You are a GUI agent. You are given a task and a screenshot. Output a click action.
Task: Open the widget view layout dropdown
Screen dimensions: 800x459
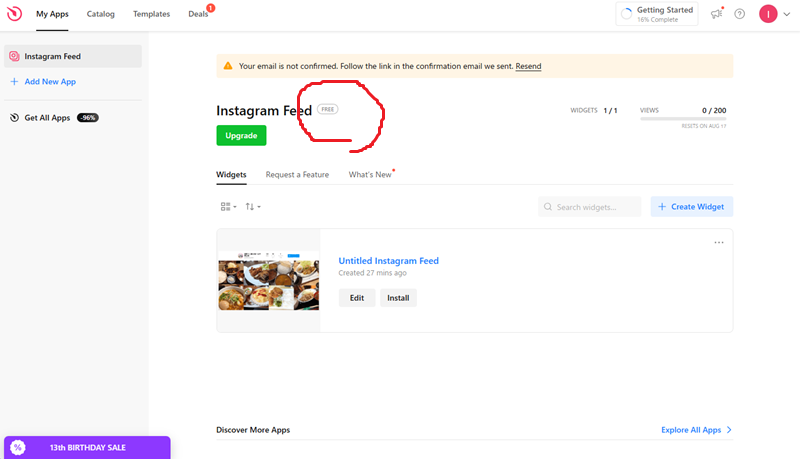coord(228,207)
